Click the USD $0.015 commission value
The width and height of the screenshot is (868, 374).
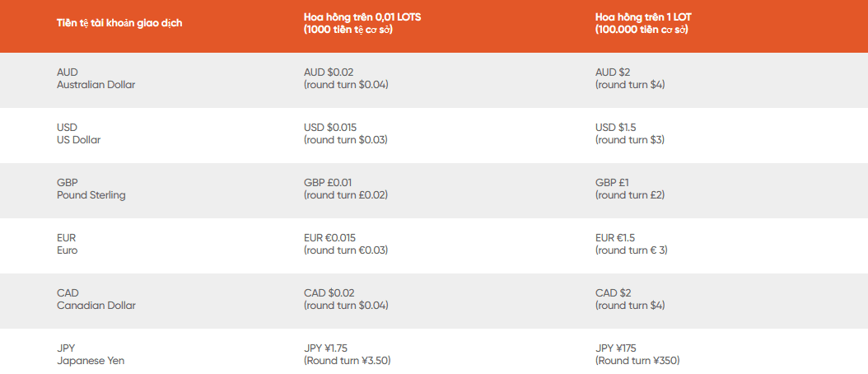[x=330, y=128]
